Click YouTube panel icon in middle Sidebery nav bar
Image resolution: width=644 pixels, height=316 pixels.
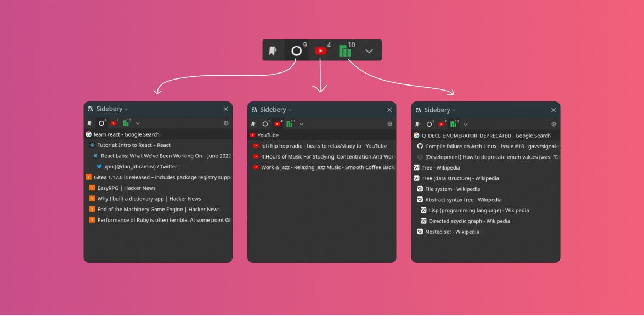278,123
